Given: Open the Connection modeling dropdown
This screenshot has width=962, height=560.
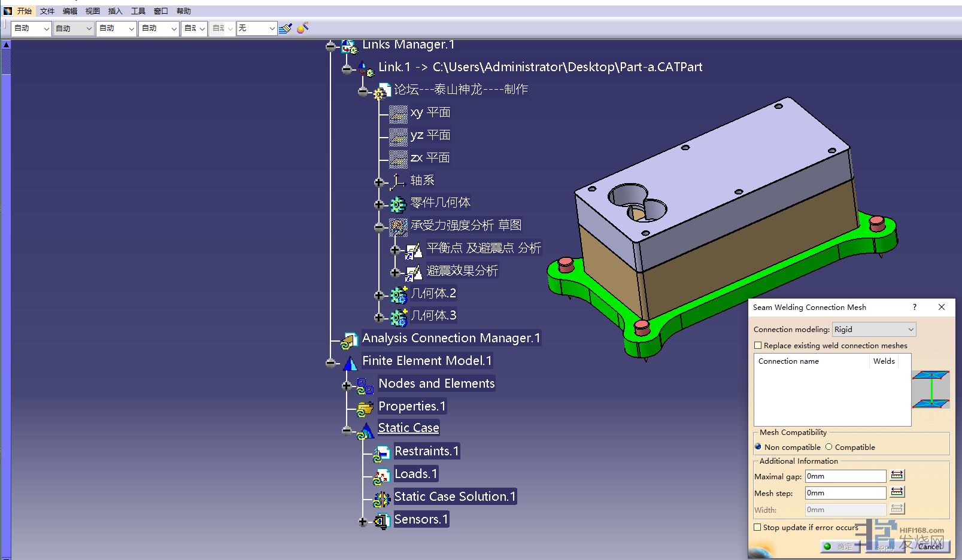Looking at the screenshot, I should point(873,330).
